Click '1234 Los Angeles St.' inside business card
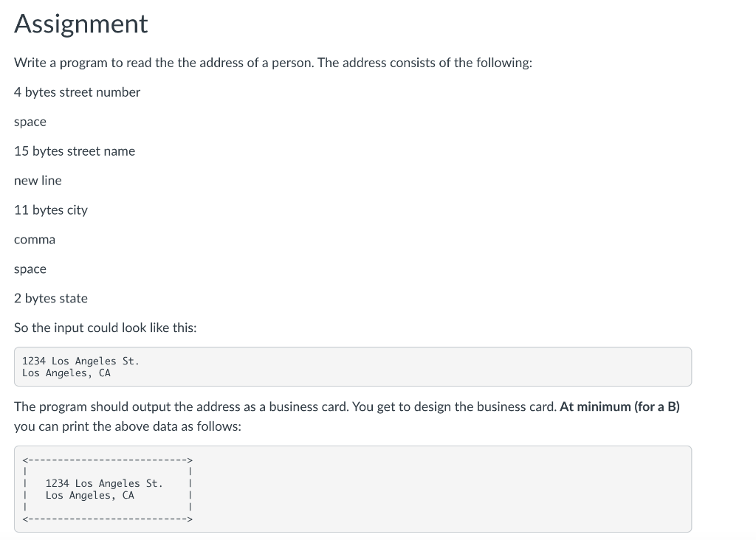756x540 pixels. pyautogui.click(x=104, y=483)
